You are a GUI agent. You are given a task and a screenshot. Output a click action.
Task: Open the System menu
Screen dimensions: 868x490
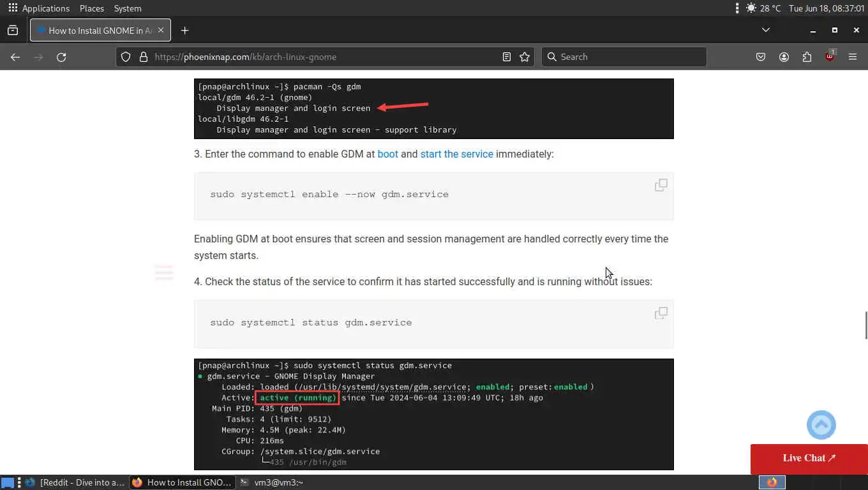tap(128, 8)
